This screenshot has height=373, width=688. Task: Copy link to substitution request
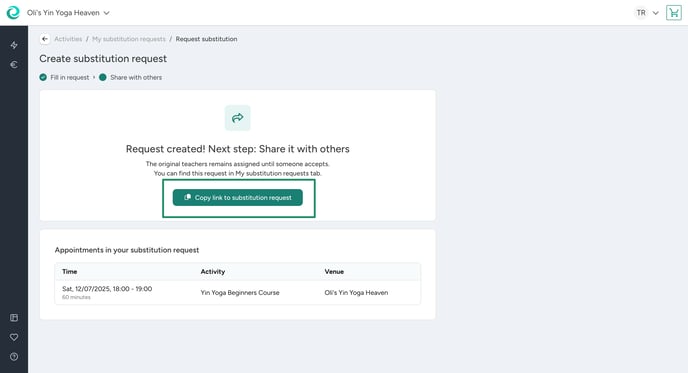click(x=238, y=197)
